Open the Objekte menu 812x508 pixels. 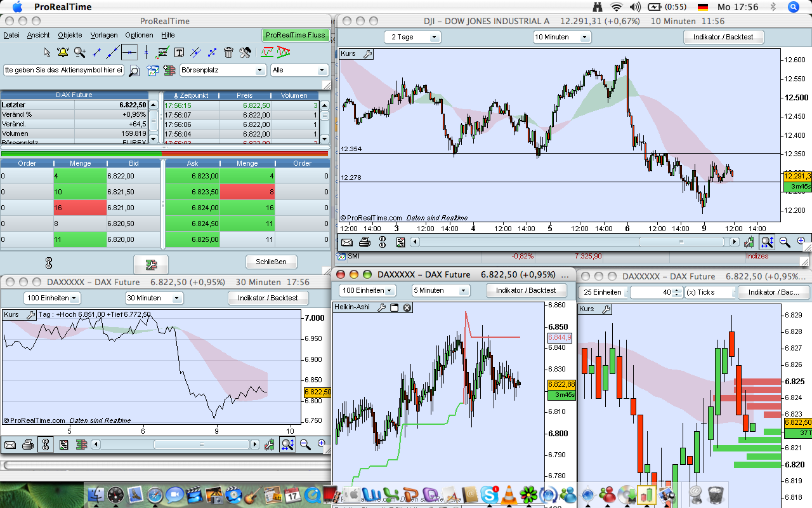pyautogui.click(x=70, y=36)
